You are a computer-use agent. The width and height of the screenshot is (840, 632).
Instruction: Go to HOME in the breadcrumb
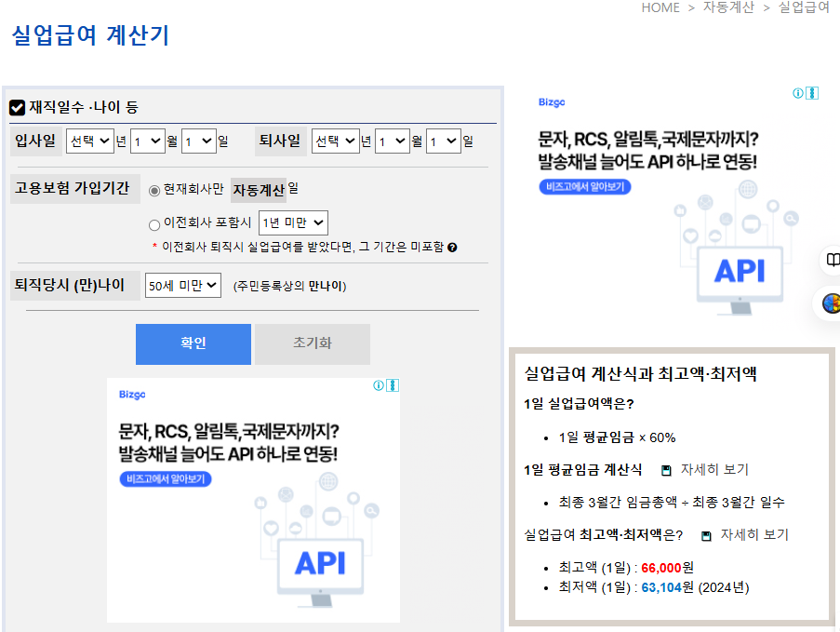(x=660, y=7)
